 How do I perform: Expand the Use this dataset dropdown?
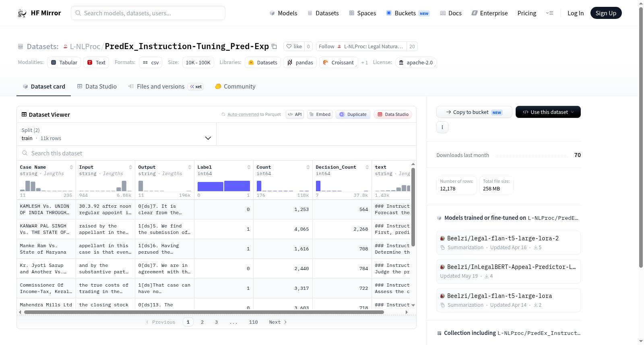(548, 112)
